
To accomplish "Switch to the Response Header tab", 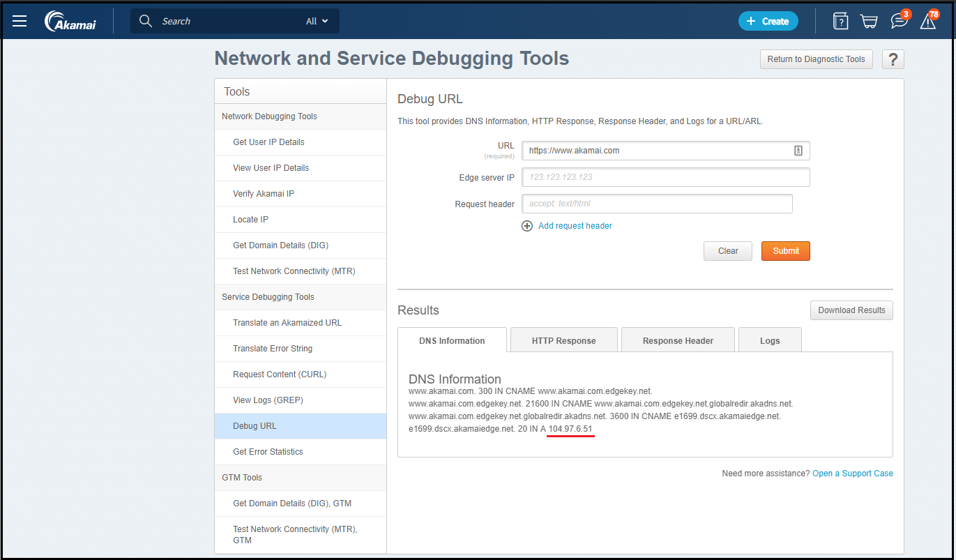I will pos(678,340).
